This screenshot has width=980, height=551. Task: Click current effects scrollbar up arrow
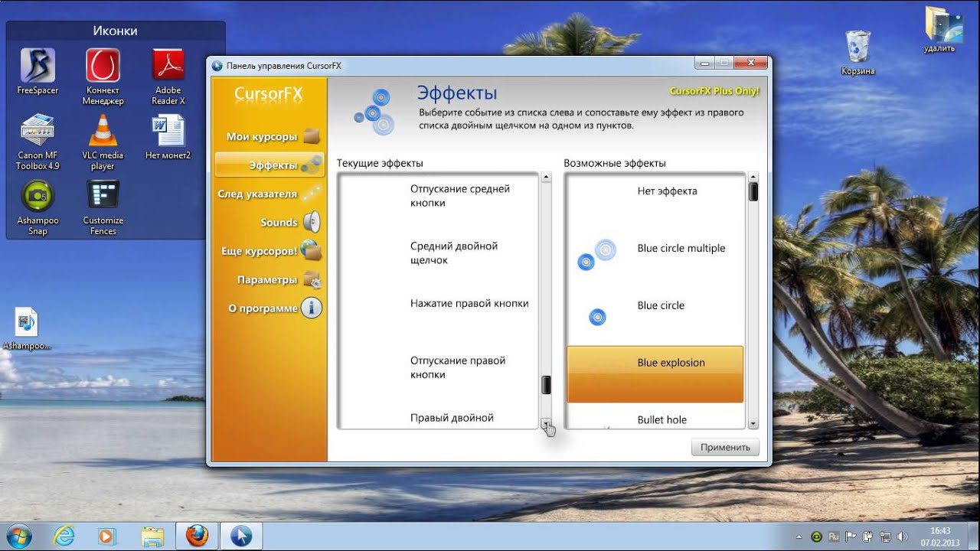[546, 177]
